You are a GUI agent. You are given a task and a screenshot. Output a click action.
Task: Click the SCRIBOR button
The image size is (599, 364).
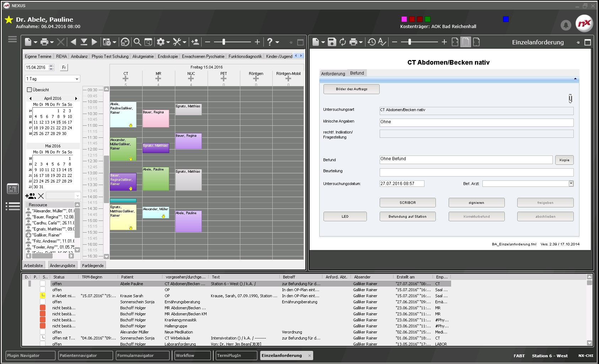click(408, 203)
